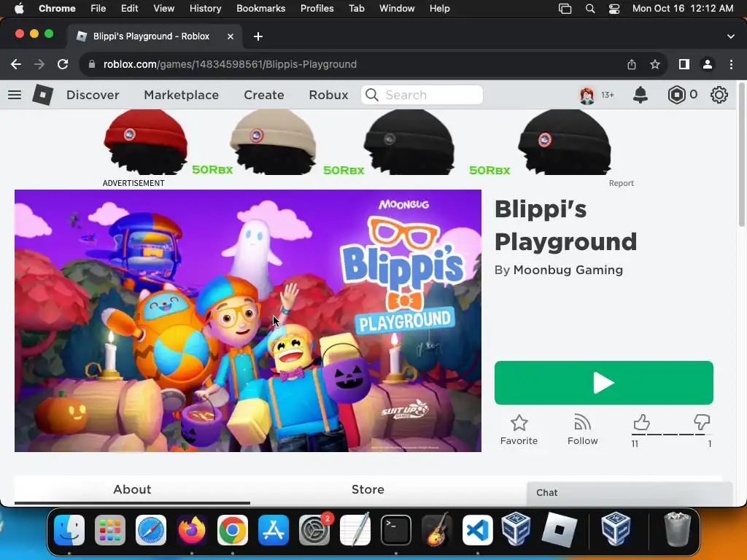Viewport: 747px width, 560px height.
Task: View site information lock icon
Action: (x=92, y=64)
